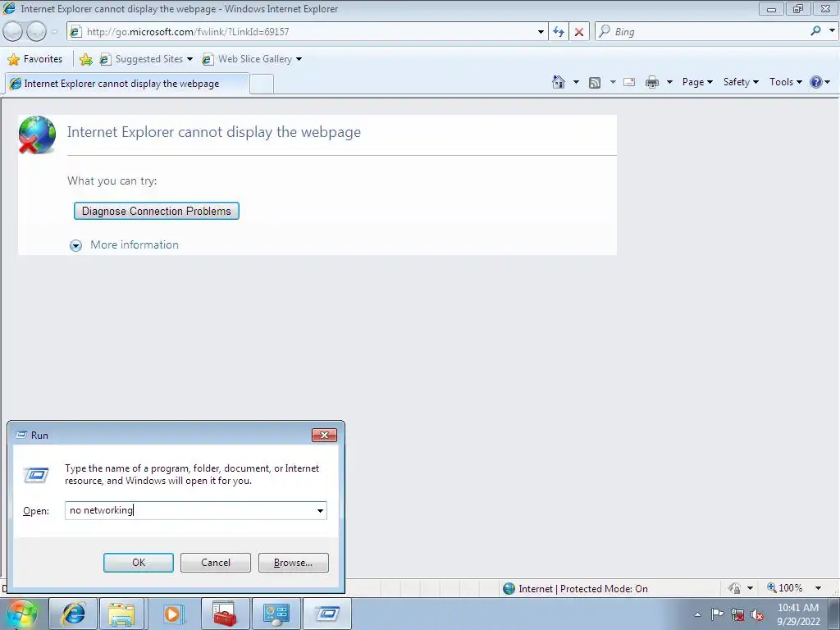
Task: Select the Internet Explorer cannot display tab
Action: 126,84
